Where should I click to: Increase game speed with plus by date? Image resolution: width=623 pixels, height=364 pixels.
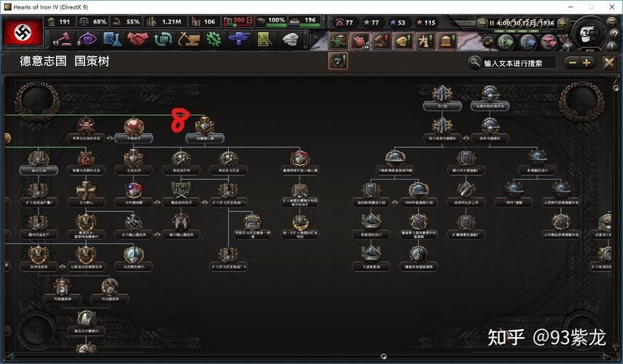tap(563, 23)
